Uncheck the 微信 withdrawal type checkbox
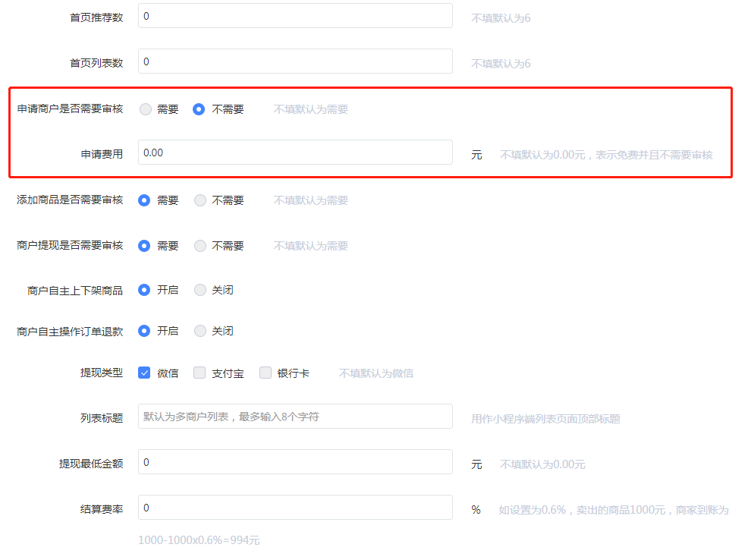Screen dimensions: 748x560 (x=144, y=373)
